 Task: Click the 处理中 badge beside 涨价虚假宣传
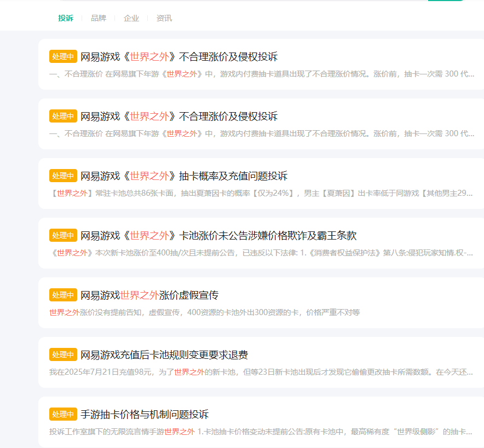(x=63, y=295)
